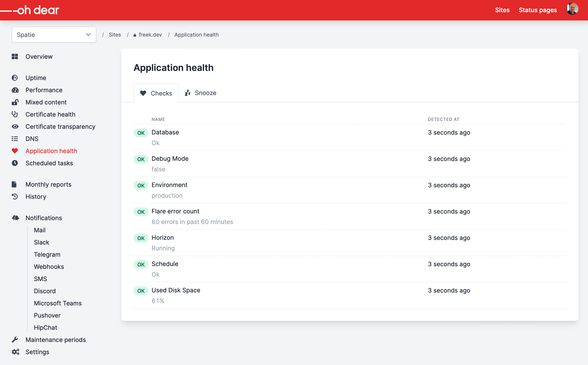Open Slack notification settings
Screen dimensions: 588x365
coord(42,242)
